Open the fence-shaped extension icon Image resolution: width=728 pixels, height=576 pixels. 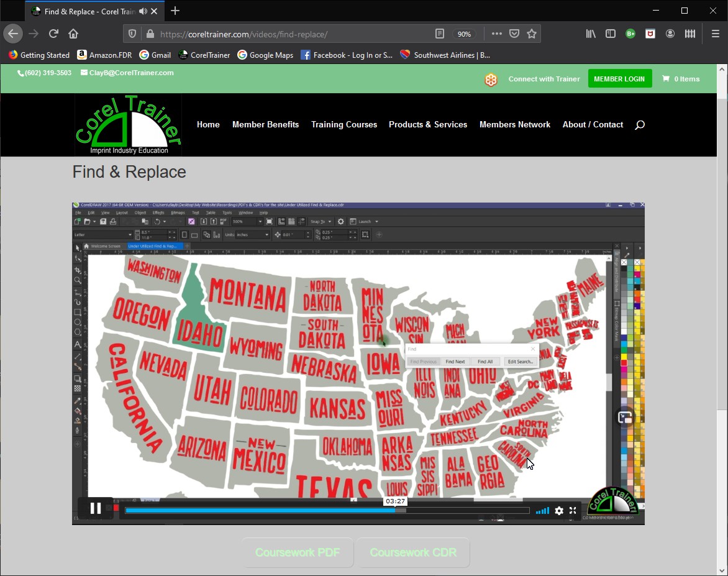point(690,34)
